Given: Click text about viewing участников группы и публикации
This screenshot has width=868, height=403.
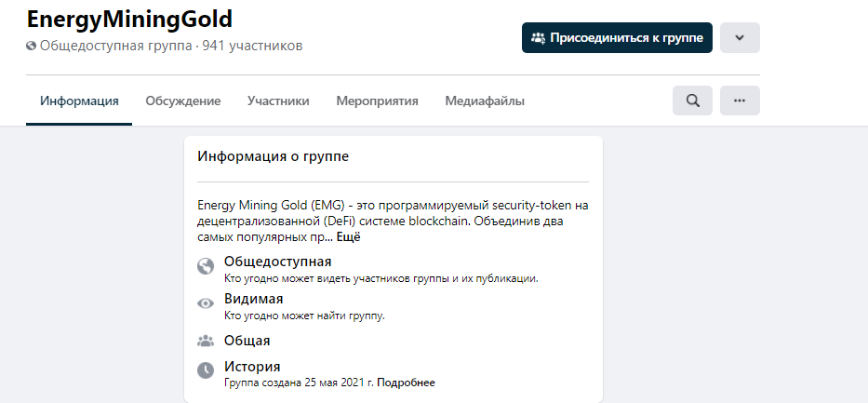Looking at the screenshot, I should tap(381, 278).
